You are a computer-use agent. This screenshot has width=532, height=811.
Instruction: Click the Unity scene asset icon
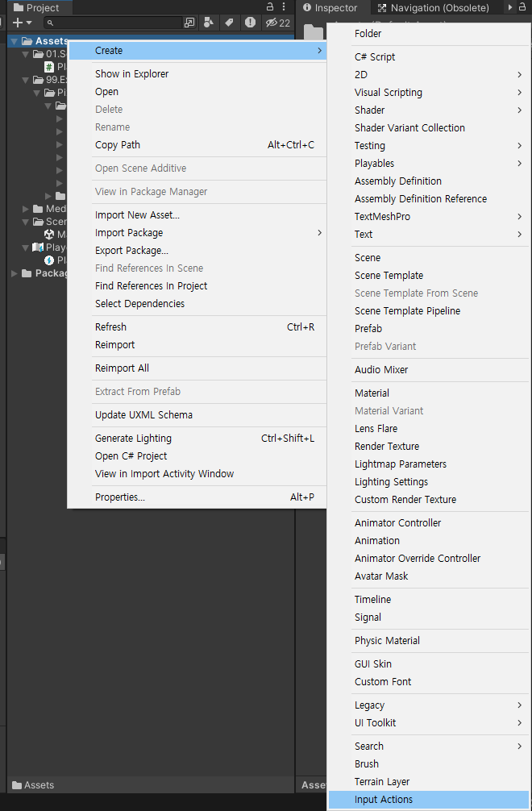tap(49, 235)
